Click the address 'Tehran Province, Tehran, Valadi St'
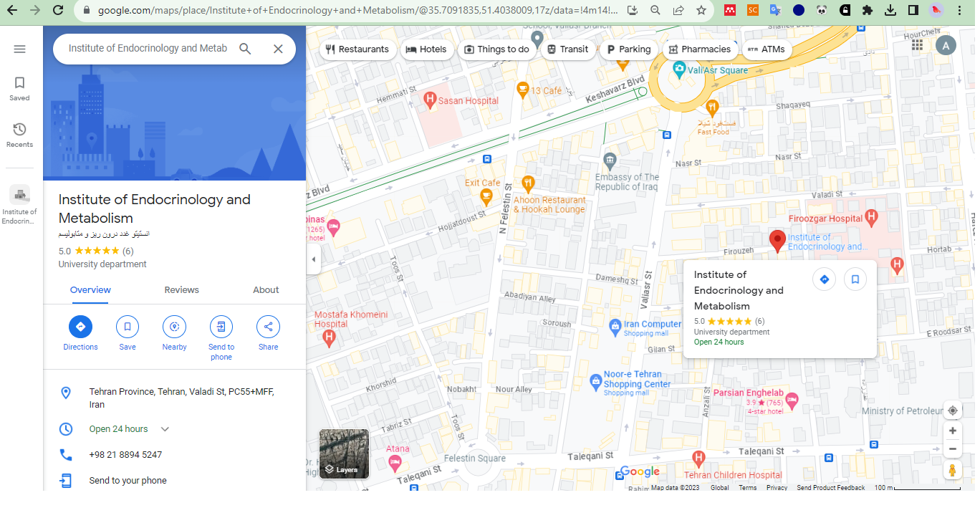Viewport: 980px width, 523px height. coord(182,398)
